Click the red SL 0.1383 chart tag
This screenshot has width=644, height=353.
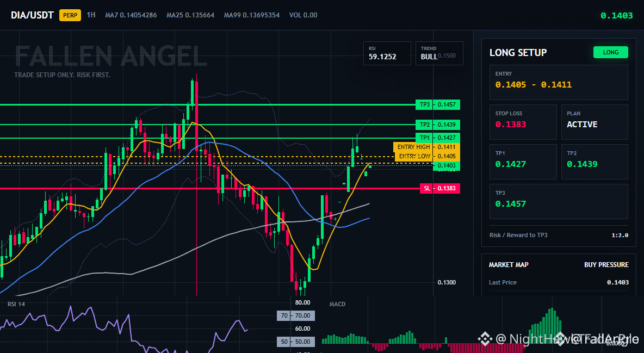[x=440, y=188]
